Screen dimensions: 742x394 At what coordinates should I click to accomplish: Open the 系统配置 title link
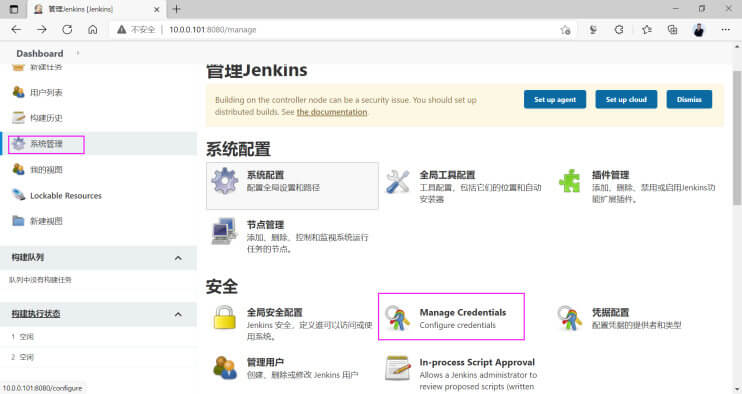(265, 175)
